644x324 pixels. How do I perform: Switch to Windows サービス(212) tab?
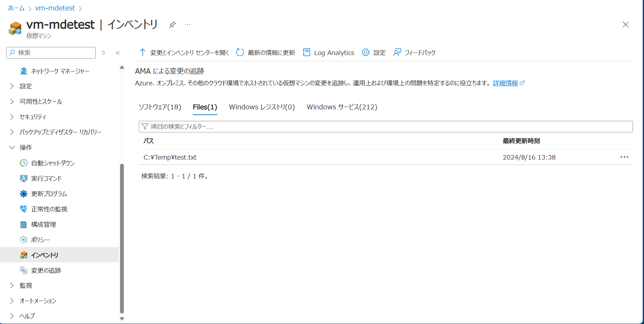coord(342,107)
